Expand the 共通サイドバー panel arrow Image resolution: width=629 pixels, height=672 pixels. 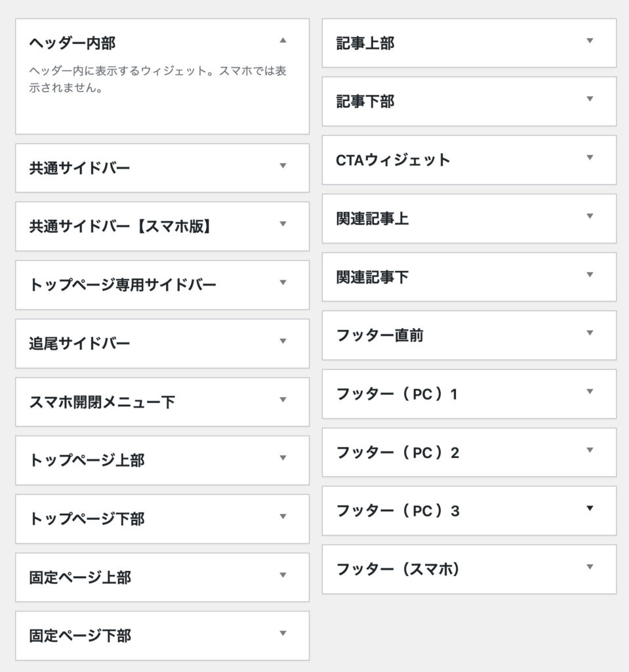[x=283, y=166]
